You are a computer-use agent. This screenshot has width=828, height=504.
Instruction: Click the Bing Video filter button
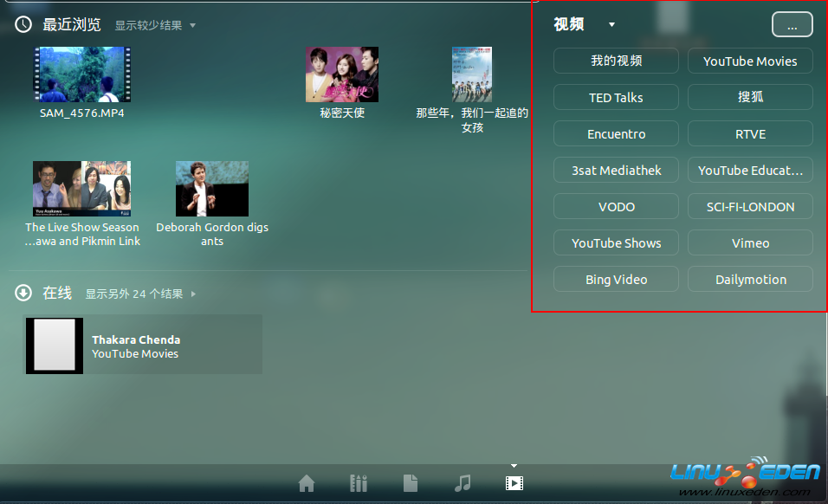tap(616, 280)
